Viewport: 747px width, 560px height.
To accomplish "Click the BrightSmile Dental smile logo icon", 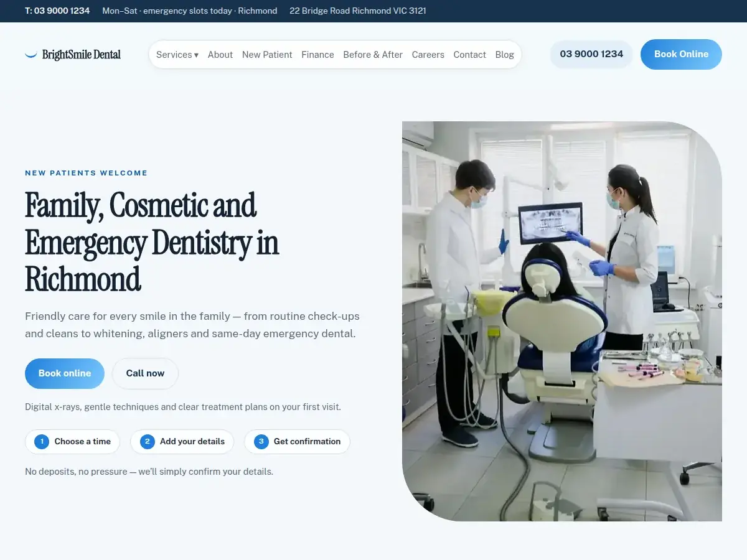I will click(x=31, y=55).
